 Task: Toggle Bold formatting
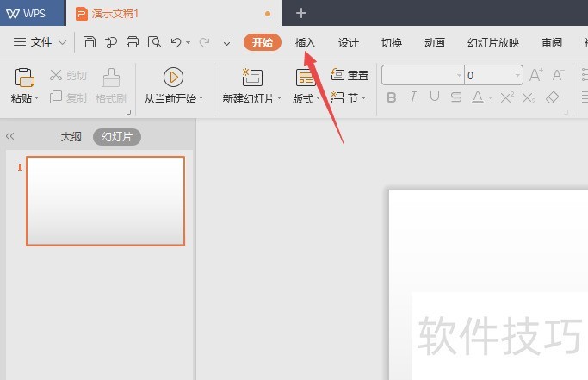pos(392,98)
